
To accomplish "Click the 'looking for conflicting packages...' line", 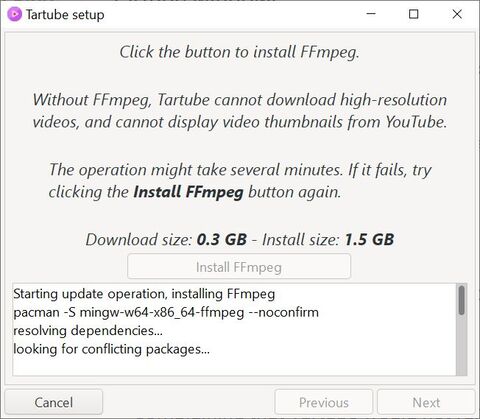I will coord(112,349).
